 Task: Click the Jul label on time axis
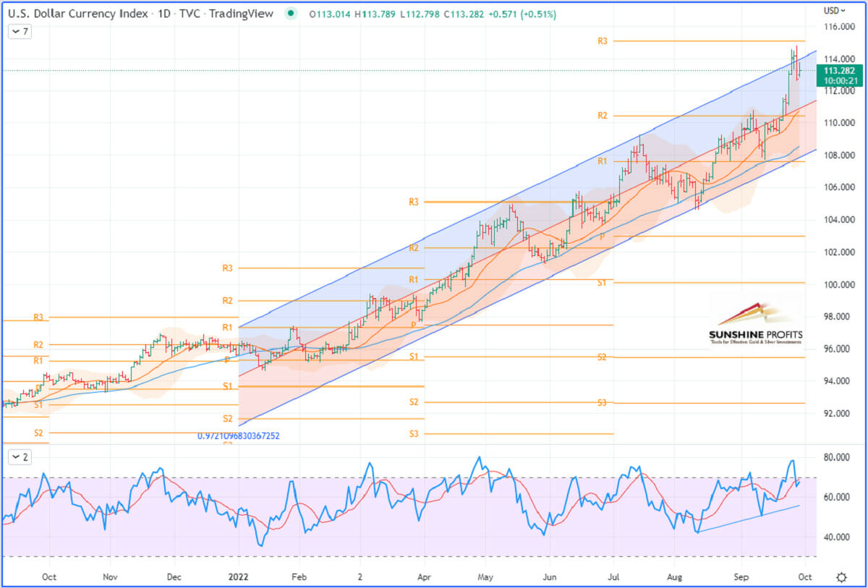(x=613, y=577)
